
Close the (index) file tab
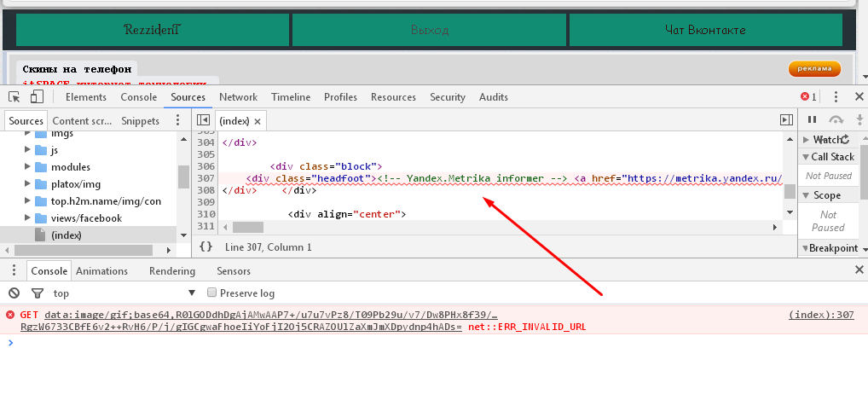coord(258,121)
